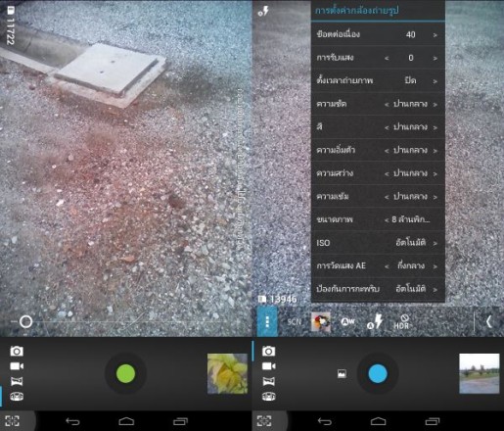
Task: Tap Android recent apps button on right screen
Action: tap(433, 421)
